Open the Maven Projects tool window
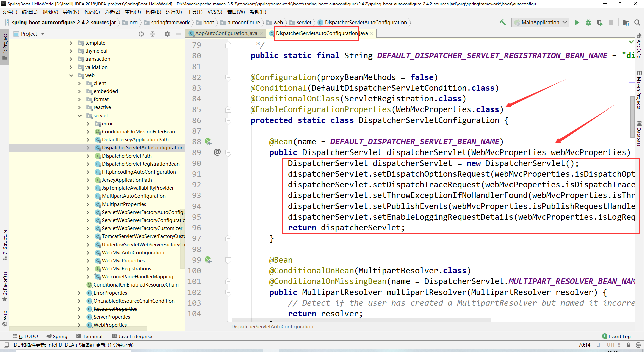This screenshot has width=644, height=352. [x=639, y=90]
